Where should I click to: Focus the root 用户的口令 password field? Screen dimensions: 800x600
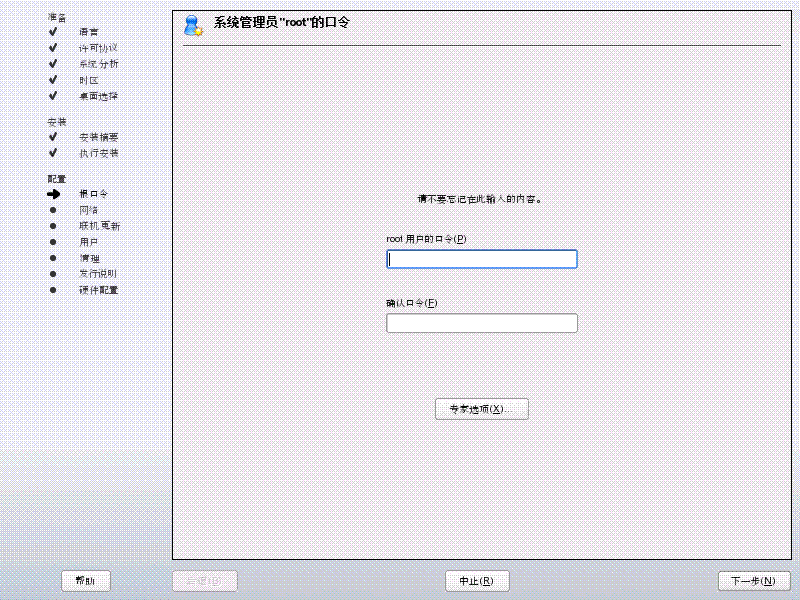[x=481, y=259]
